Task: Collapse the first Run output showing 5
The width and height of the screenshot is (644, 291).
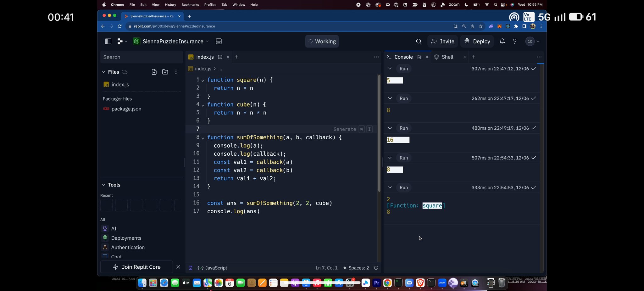Action: (x=390, y=69)
